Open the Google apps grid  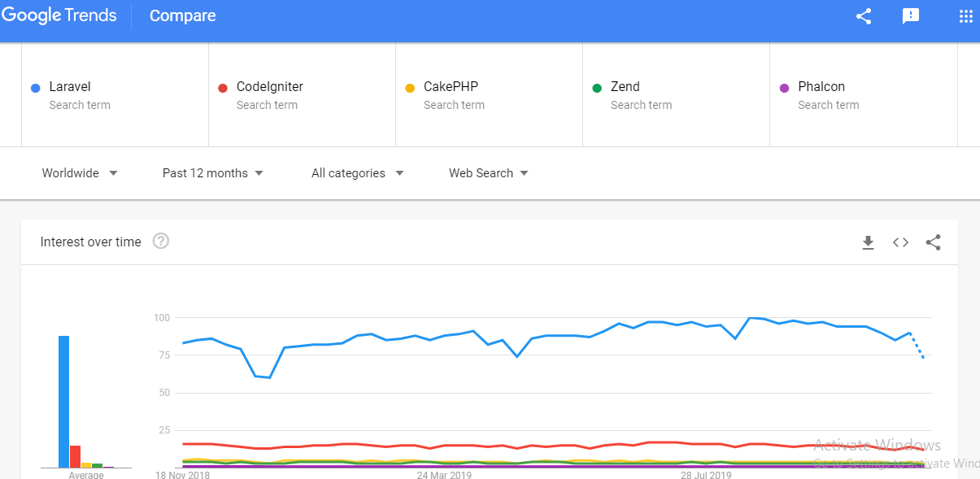[965, 15]
